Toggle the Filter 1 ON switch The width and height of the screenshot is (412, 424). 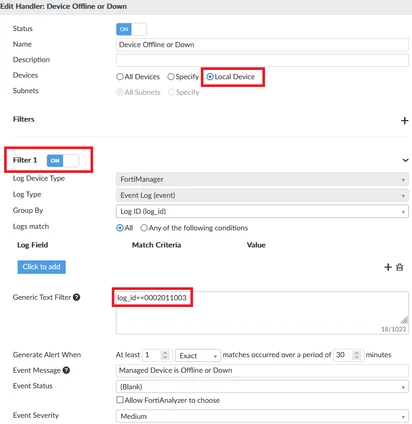coord(63,161)
